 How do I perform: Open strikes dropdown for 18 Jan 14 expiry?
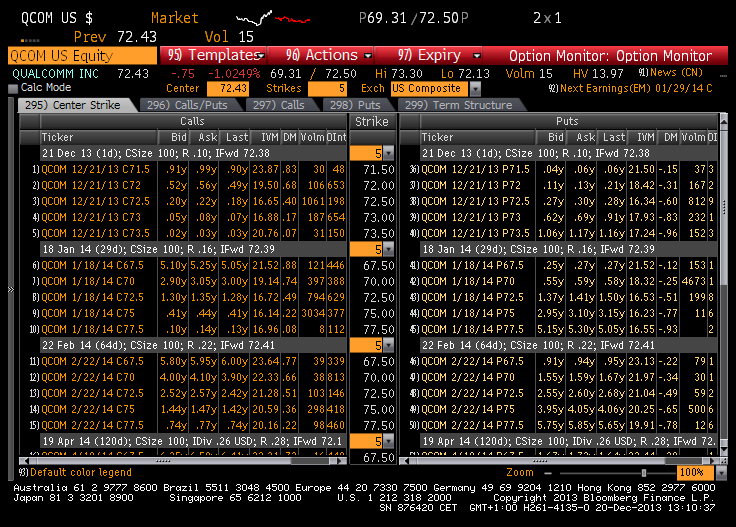pos(389,249)
